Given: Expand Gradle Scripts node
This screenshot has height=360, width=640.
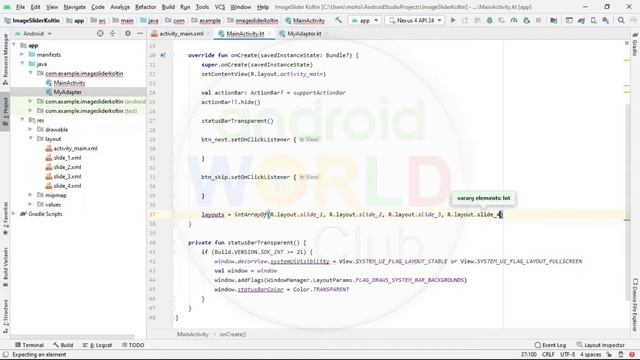Looking at the screenshot, I should coord(15,213).
